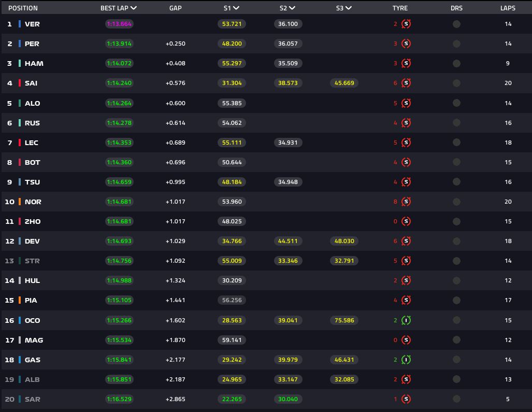Click the red team color bar beside LEC
Image resolution: width=532 pixels, height=412 pixels.
(20, 143)
